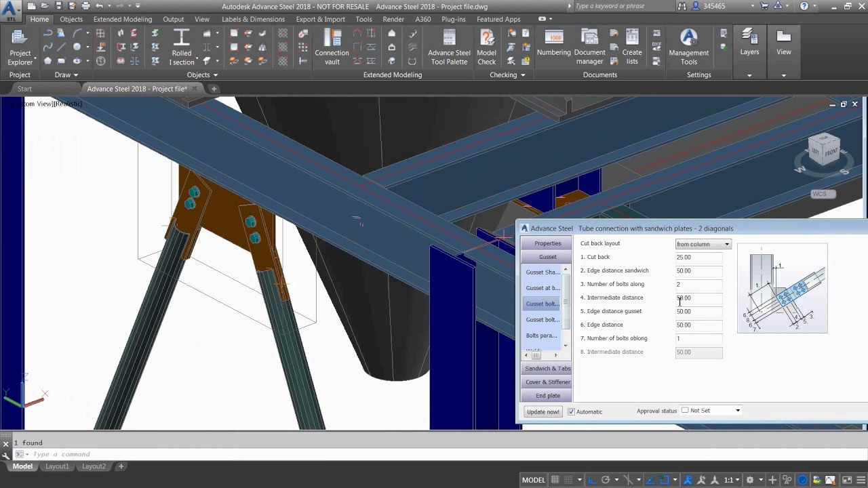
Task: Open the Labels & Dimensions ribbon tab
Action: click(x=253, y=19)
